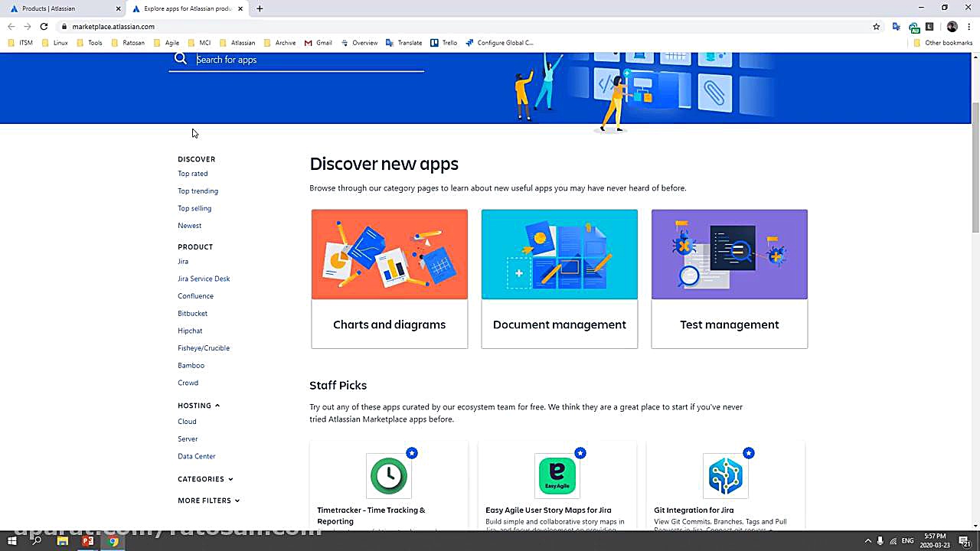Click the Test management title
Image resolution: width=980 pixels, height=551 pixels.
pos(730,324)
